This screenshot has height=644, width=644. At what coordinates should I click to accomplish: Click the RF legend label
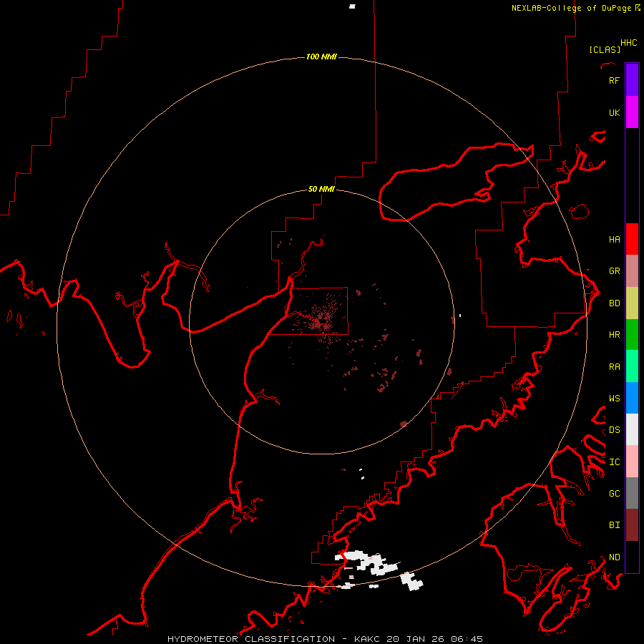tap(614, 80)
